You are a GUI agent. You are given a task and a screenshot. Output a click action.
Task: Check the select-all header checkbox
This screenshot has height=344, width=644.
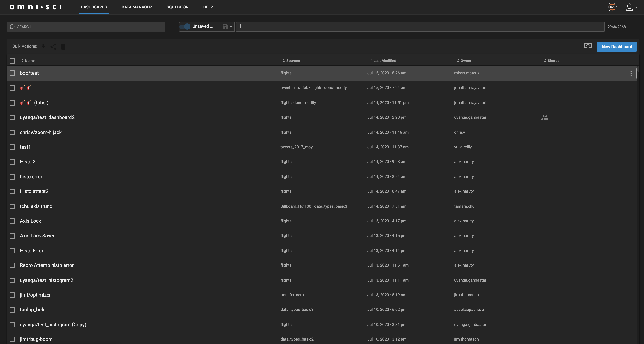click(12, 61)
